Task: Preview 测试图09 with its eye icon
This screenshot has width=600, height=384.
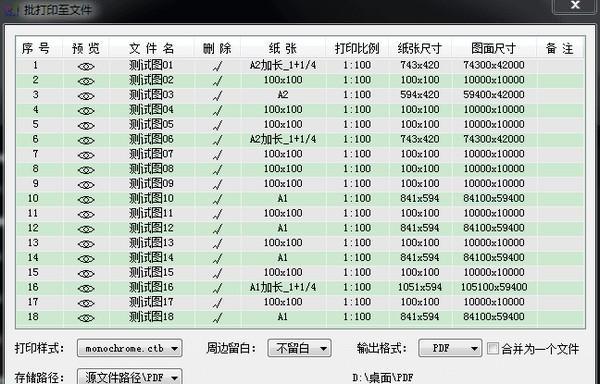Action: click(86, 185)
